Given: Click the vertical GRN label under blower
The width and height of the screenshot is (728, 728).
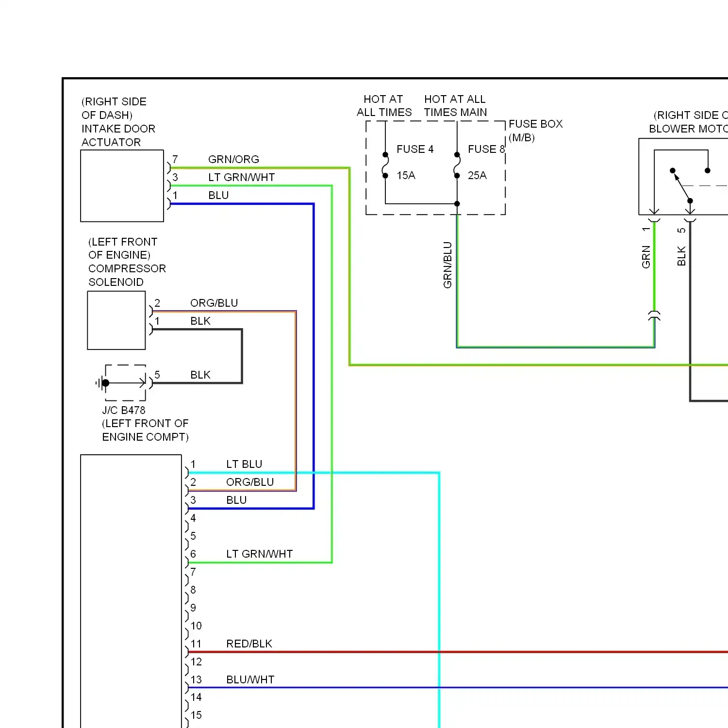Looking at the screenshot, I should 646,257.
